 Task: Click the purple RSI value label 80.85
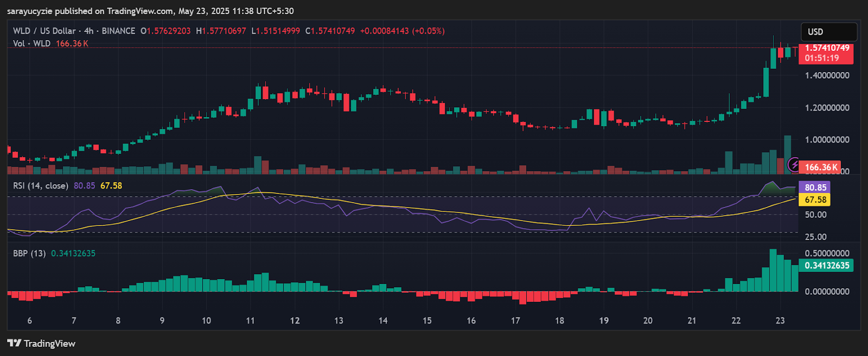[815, 187]
